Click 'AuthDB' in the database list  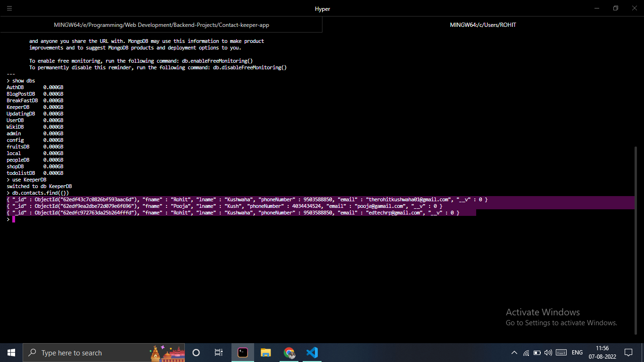pos(15,87)
